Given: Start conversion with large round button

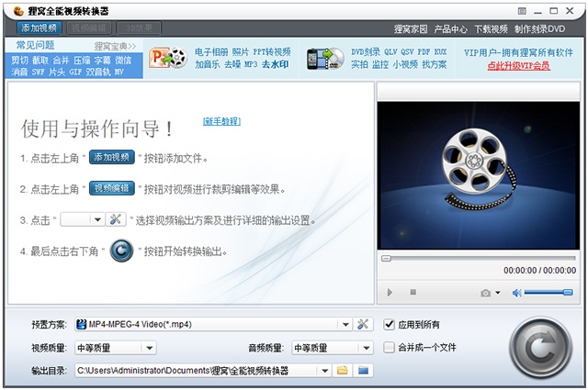Looking at the screenshot, I should coord(541,348).
